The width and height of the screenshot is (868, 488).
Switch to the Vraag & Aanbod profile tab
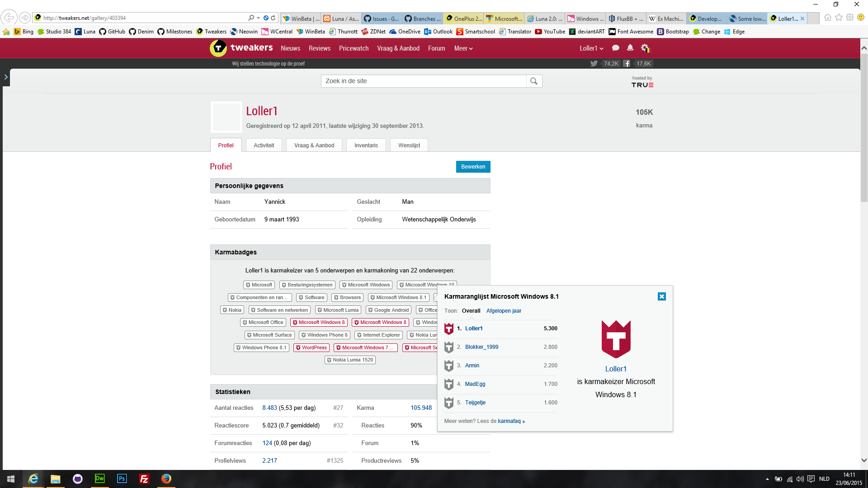pyautogui.click(x=314, y=145)
